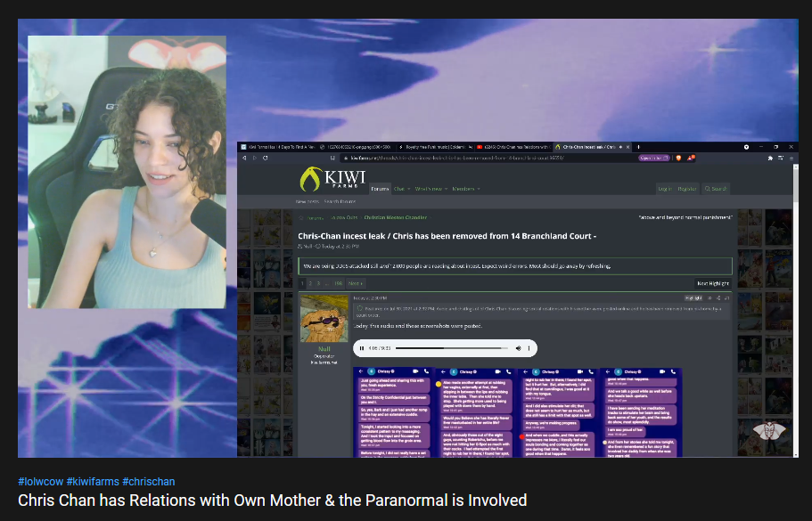Open the New posts link
This screenshot has height=521, width=812.
tap(308, 202)
